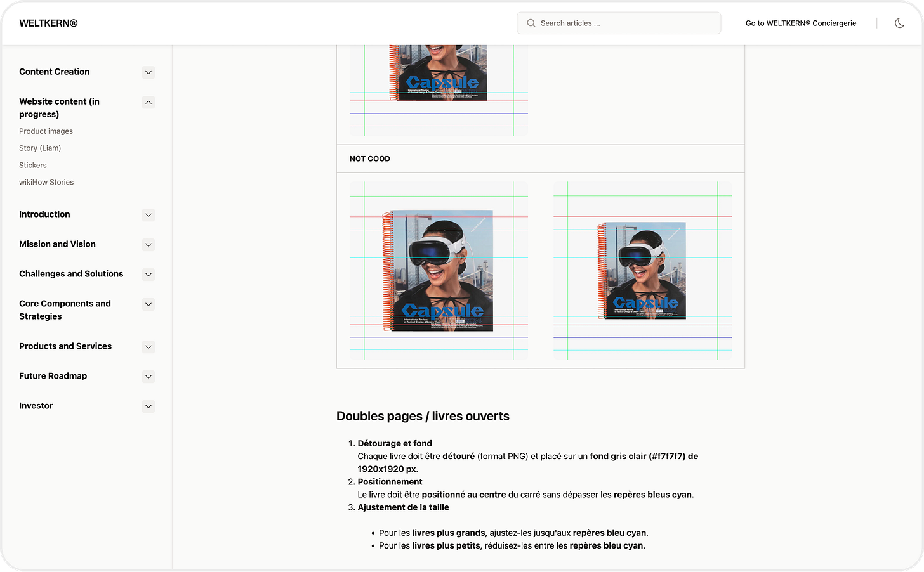Open the Product images page
Viewport: 924px width, 572px height.
tap(46, 131)
